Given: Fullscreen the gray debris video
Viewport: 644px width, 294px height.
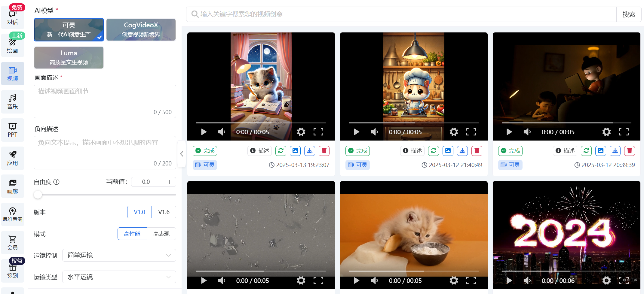Looking at the screenshot, I should 318,281.
